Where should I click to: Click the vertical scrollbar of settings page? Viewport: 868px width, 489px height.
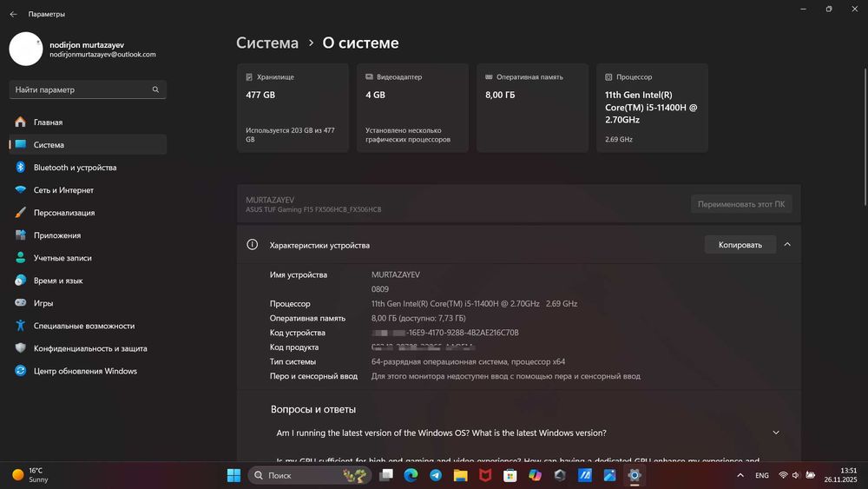point(865,135)
